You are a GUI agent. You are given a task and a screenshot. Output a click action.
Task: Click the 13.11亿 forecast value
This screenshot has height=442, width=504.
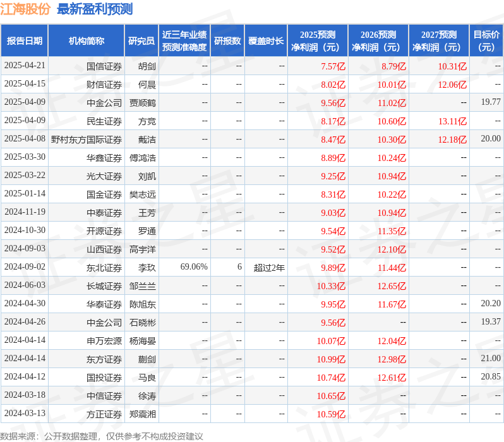(453, 121)
